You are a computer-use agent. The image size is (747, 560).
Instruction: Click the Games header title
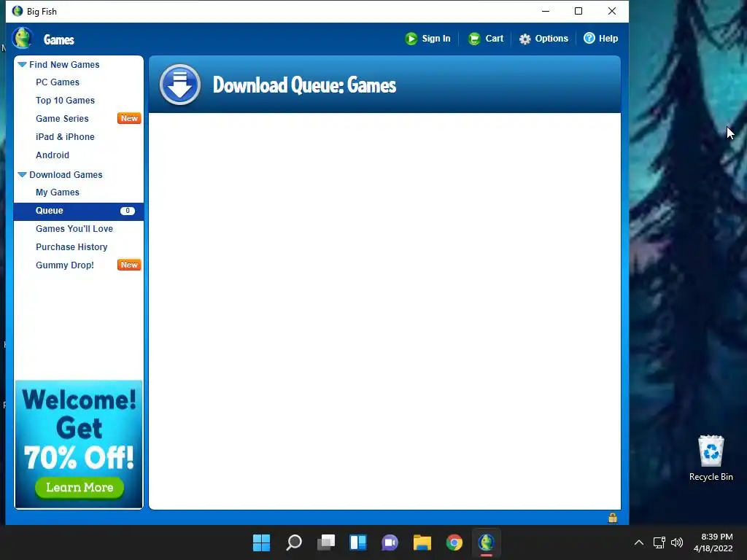(x=59, y=39)
